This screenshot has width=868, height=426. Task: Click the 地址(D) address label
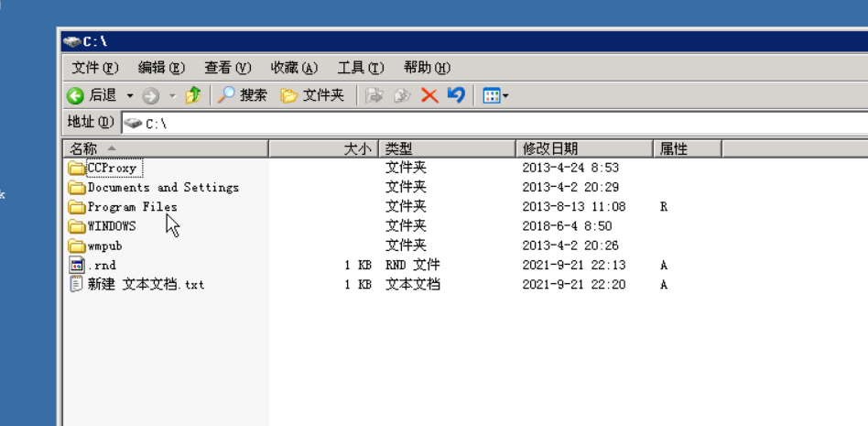tap(91, 122)
